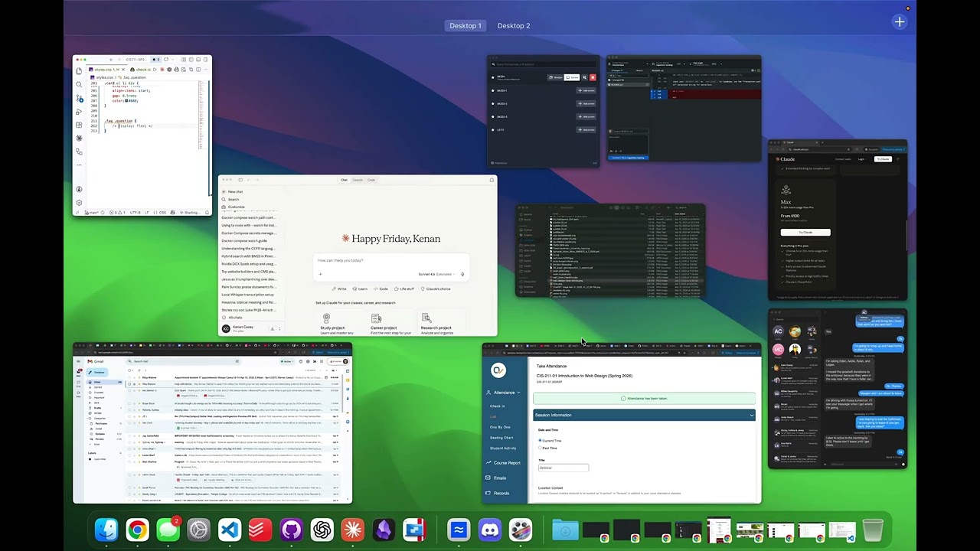This screenshot has width=980, height=551.
Task: Expand the Attendance menu chevron
Action: pos(518,393)
